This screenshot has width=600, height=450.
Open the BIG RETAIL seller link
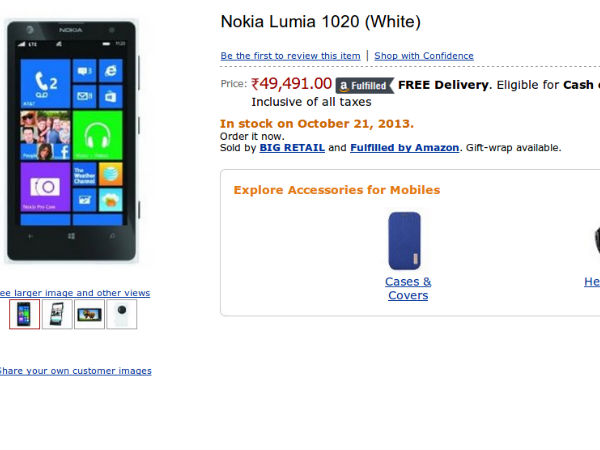pyautogui.click(x=292, y=148)
